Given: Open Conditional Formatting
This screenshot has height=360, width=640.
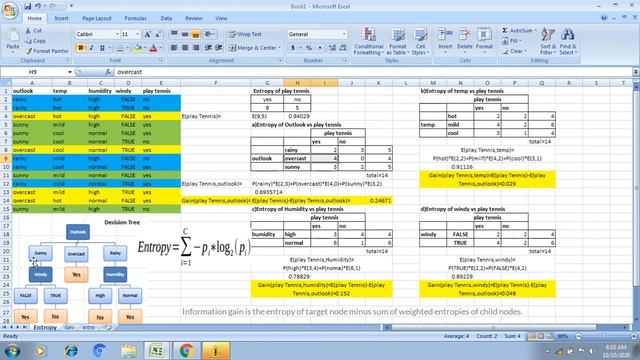Looking at the screenshot, I should [x=369, y=41].
